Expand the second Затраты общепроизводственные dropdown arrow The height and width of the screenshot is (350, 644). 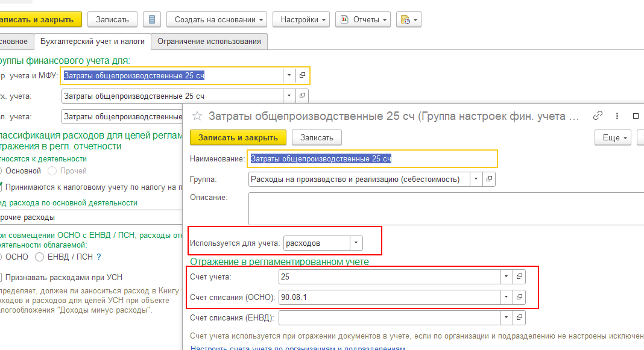(289, 96)
